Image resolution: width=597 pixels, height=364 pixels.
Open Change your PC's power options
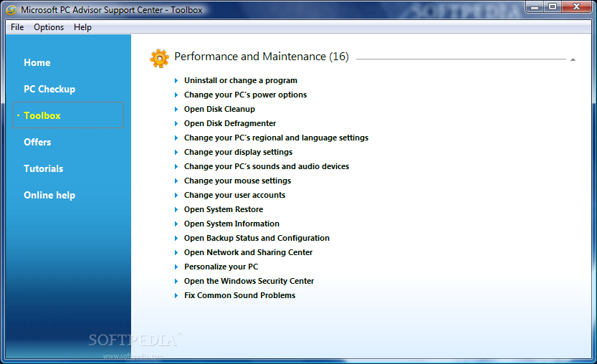[x=245, y=95]
